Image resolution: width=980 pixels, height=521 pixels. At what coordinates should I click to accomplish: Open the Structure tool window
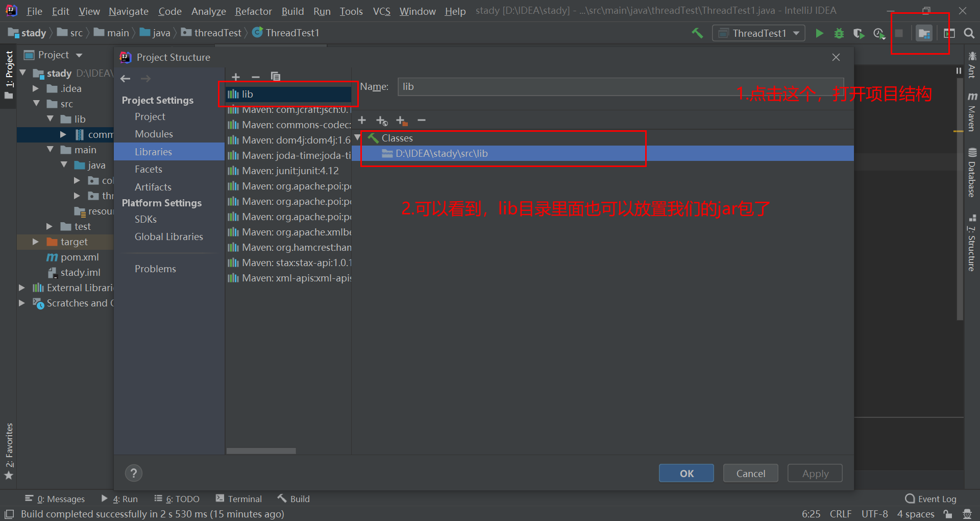click(972, 243)
